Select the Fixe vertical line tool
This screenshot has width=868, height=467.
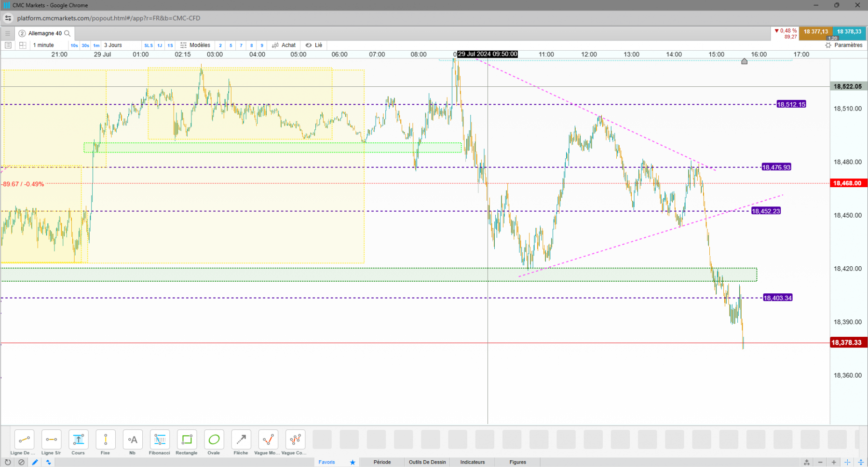[105, 440]
